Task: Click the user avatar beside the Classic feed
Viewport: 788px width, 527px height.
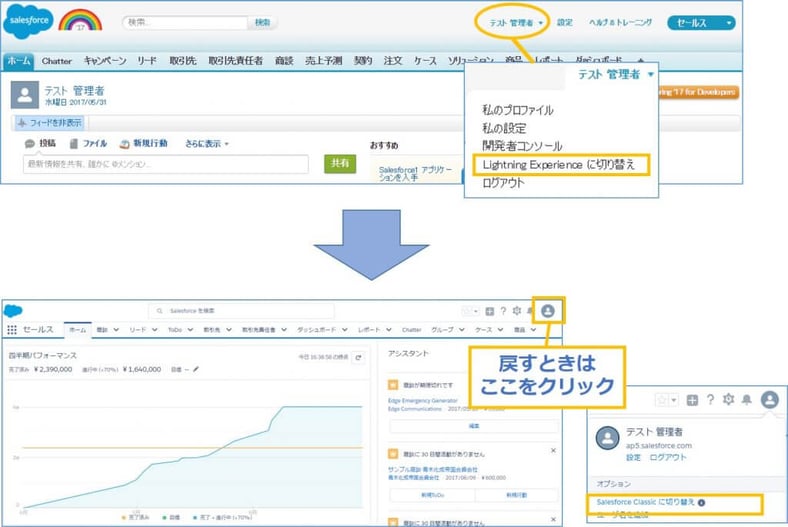Action: pyautogui.click(x=25, y=95)
